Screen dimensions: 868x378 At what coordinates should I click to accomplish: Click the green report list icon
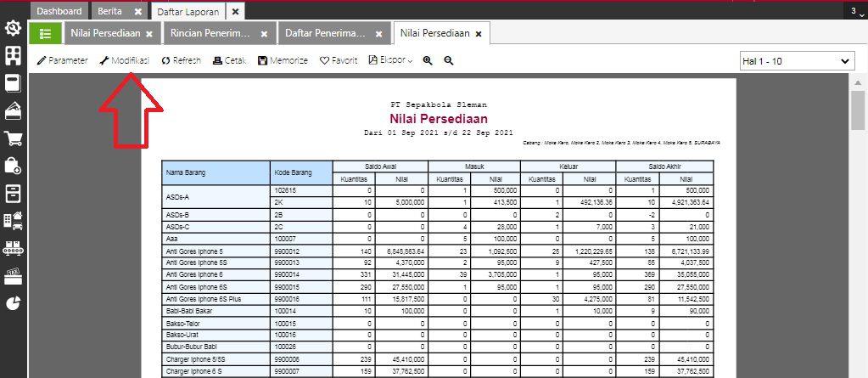[45, 33]
